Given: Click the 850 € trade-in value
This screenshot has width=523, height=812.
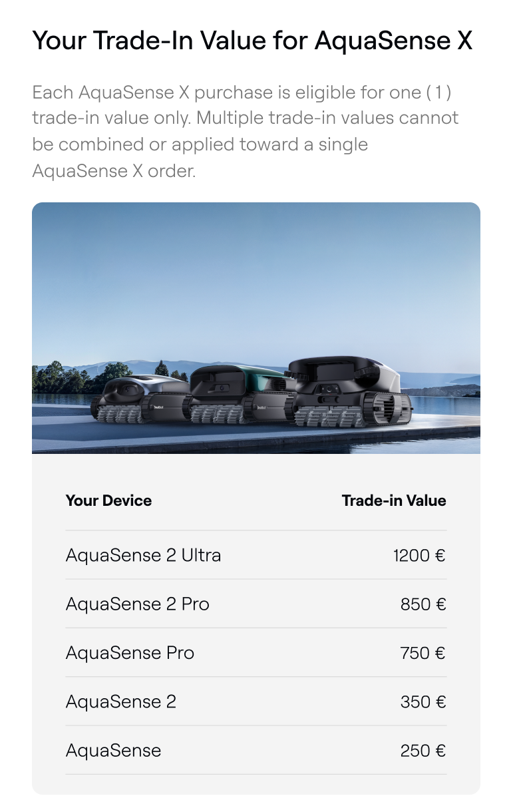Looking at the screenshot, I should [423, 604].
